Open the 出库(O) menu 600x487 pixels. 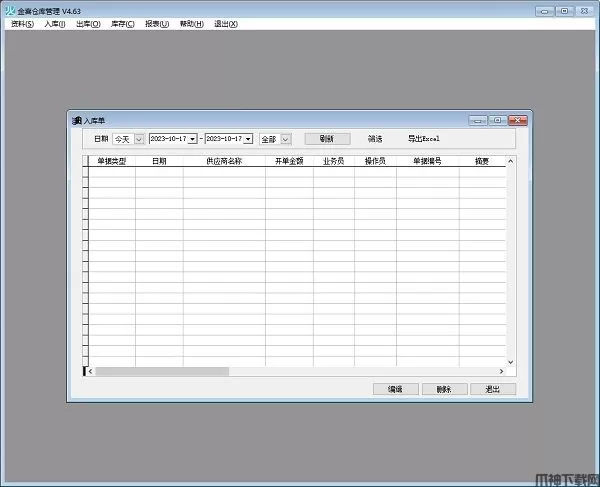pyautogui.click(x=88, y=24)
